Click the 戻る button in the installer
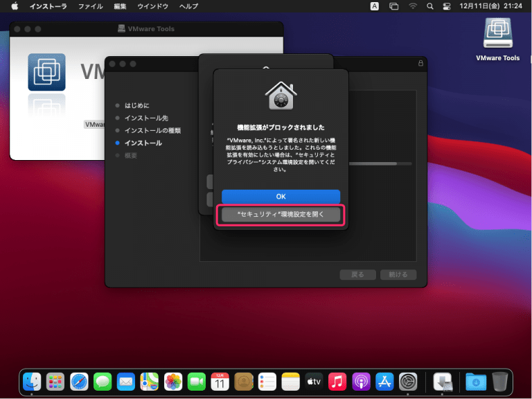 coord(357,274)
